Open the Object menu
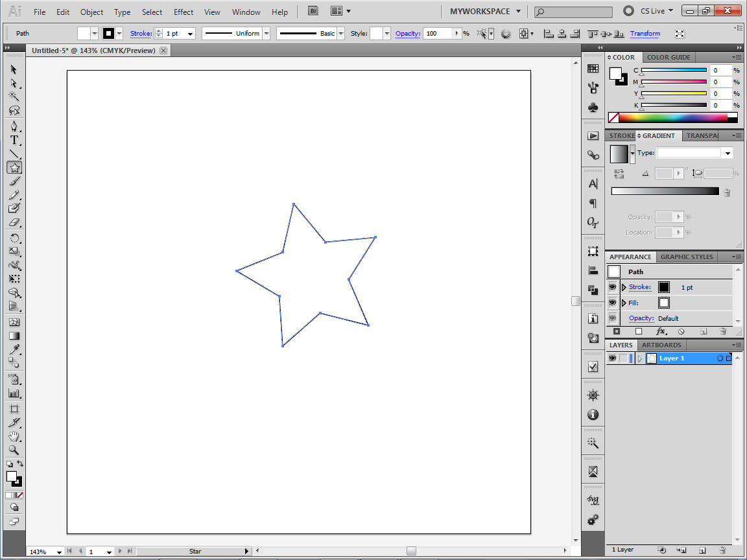 pyautogui.click(x=91, y=12)
